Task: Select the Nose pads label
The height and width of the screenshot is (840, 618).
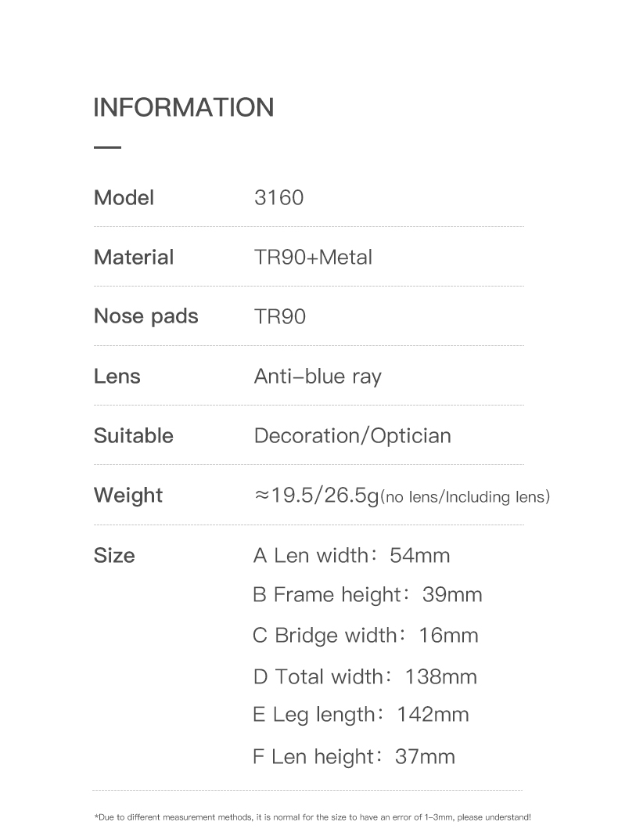Action: pos(146,316)
